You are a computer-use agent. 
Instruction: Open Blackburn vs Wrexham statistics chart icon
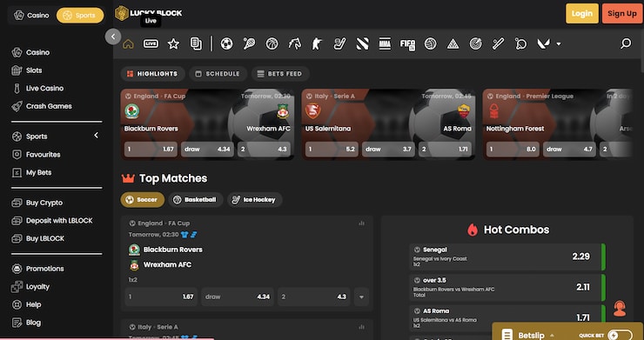click(361, 223)
